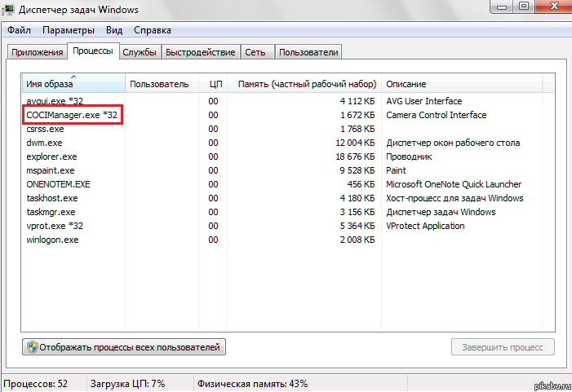Click the Завершить процесс button
The width and height of the screenshot is (572, 392).
[503, 347]
